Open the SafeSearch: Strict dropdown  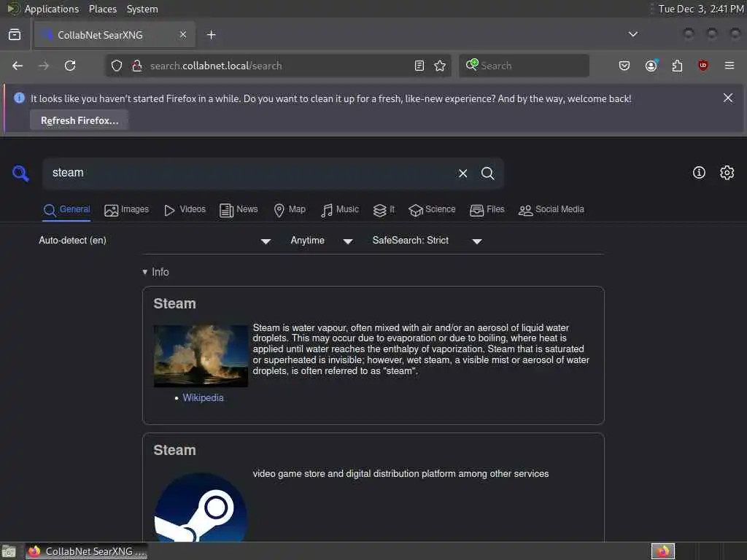427,241
